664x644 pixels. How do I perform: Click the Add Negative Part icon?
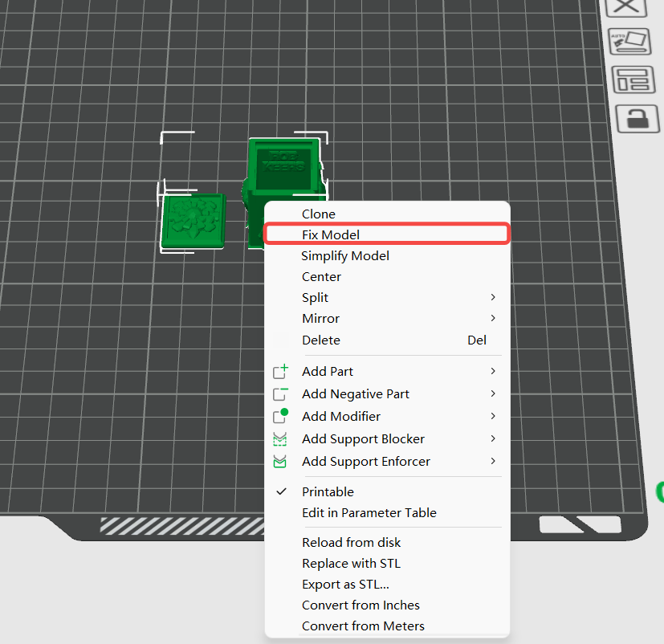[280, 393]
